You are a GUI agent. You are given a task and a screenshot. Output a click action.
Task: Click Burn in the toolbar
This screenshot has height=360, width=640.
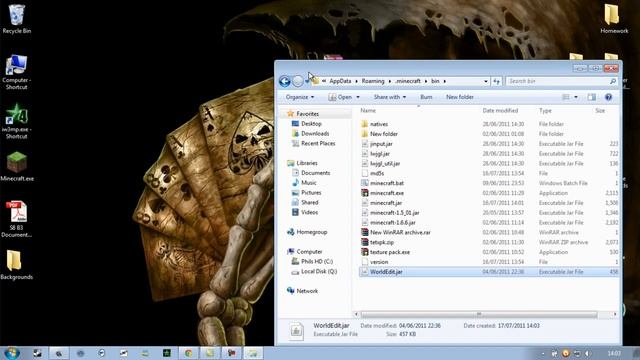426,97
